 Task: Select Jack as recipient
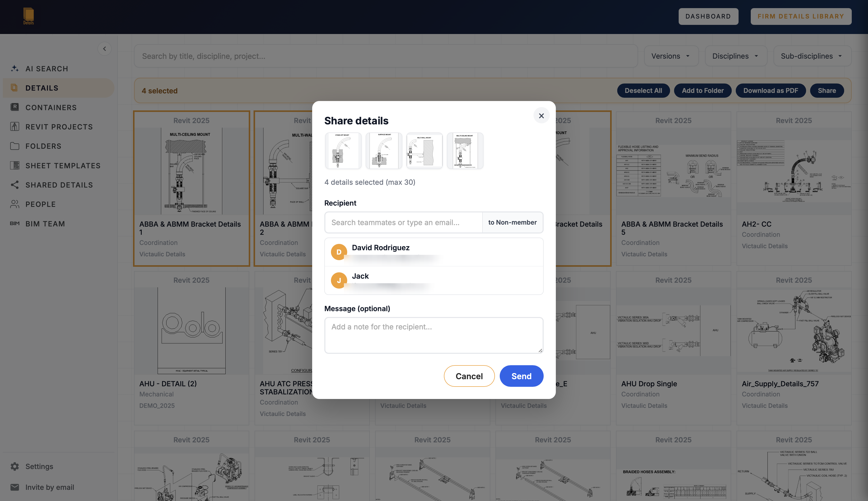pyautogui.click(x=433, y=280)
